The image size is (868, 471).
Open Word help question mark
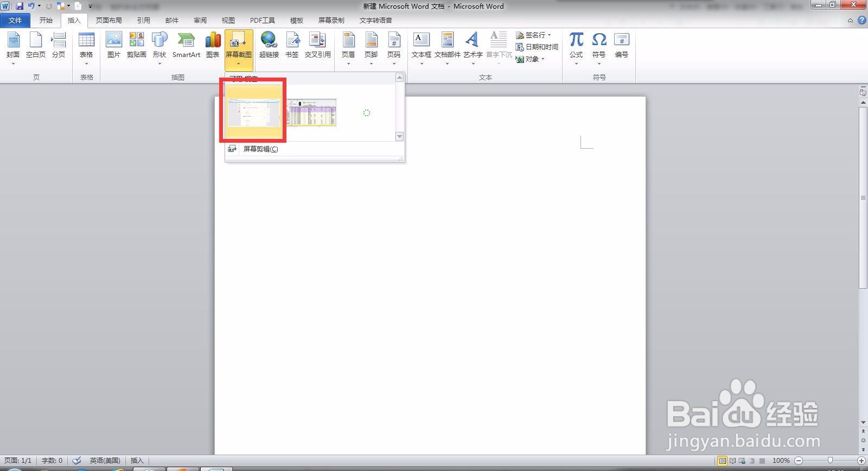[x=862, y=21]
